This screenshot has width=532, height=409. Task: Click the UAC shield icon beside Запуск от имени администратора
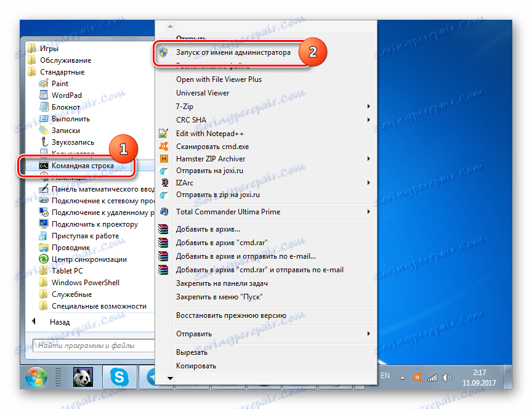point(164,52)
